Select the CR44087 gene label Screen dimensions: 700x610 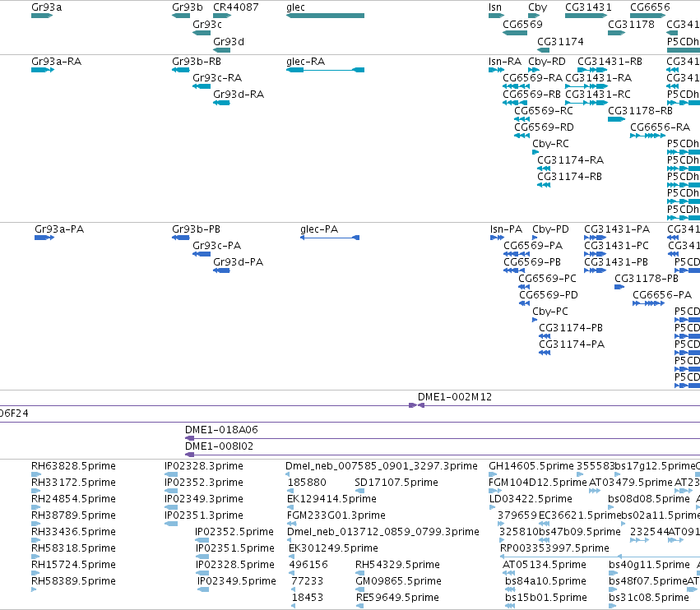click(236, 7)
